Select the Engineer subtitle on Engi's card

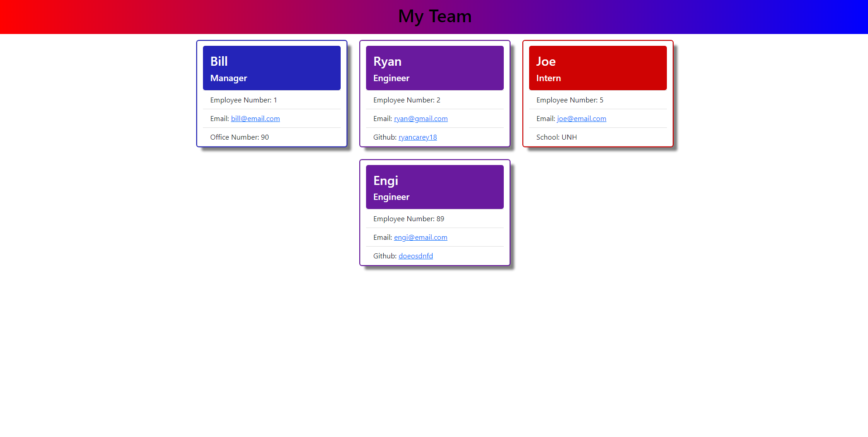click(391, 197)
